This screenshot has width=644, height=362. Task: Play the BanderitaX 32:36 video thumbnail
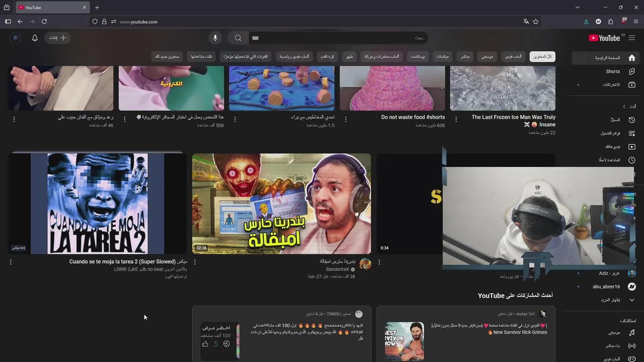point(281,204)
